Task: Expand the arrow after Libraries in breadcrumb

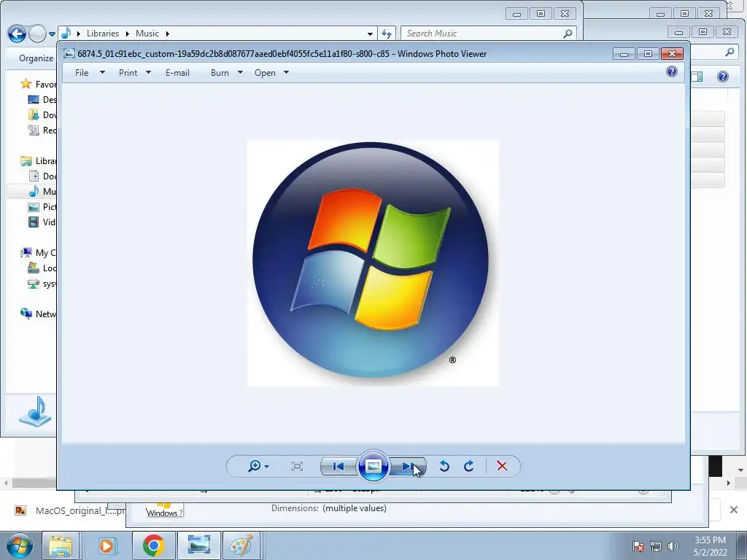Action: pyautogui.click(x=127, y=34)
